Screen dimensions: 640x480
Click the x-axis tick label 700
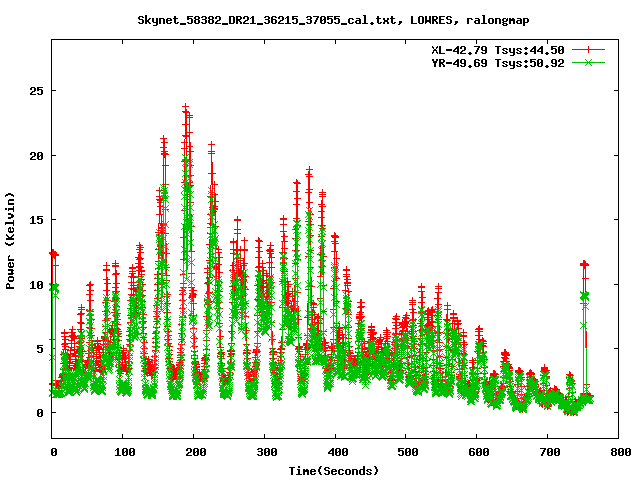(550, 452)
